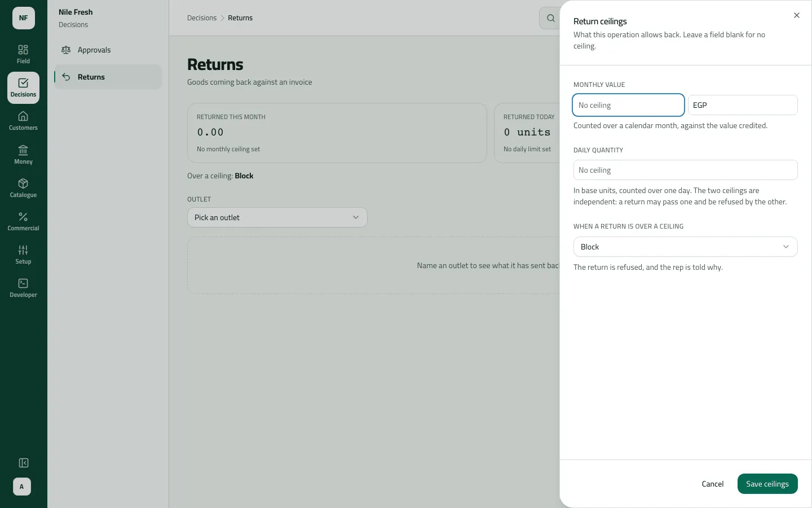The width and height of the screenshot is (812, 508).
Task: Focus the Monthly value ceiling field
Action: pos(628,105)
